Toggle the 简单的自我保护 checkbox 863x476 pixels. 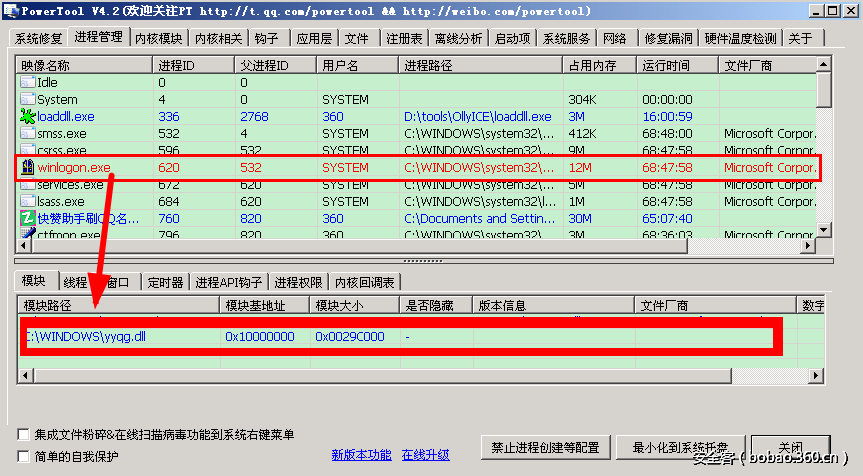[x=24, y=457]
